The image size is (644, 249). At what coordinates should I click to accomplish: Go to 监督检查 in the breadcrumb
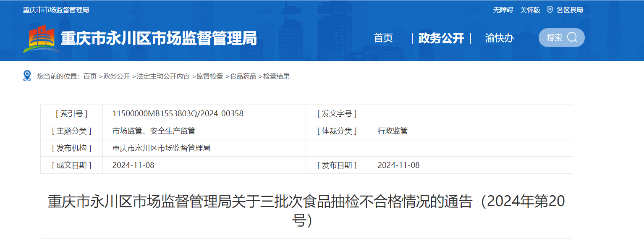(210, 76)
